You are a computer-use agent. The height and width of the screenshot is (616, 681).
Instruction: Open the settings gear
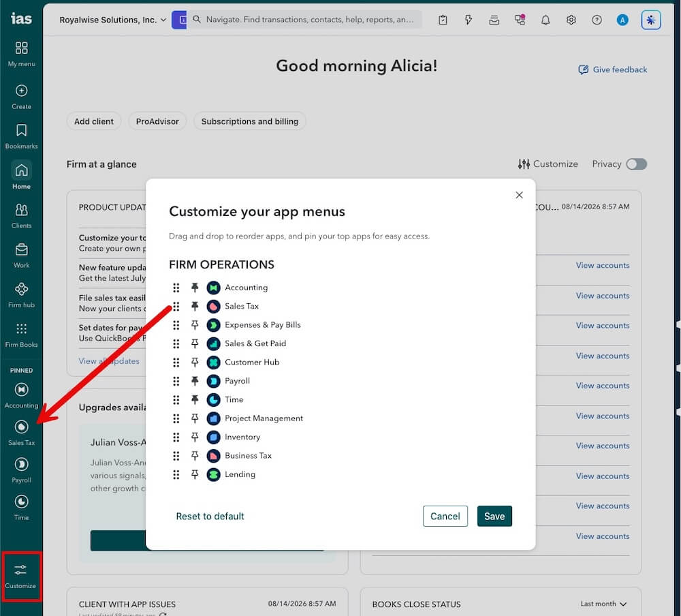pyautogui.click(x=571, y=20)
